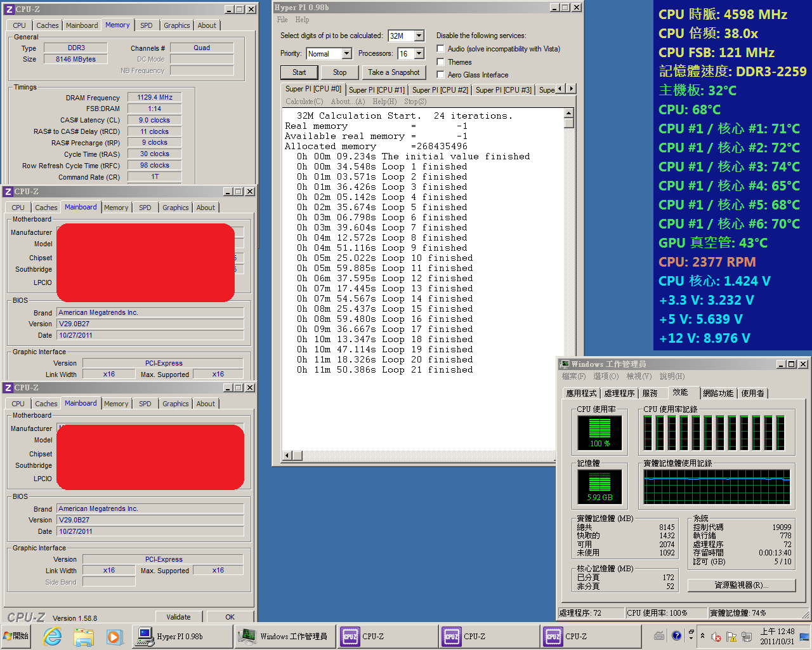Click Hyper PI vertical scrollbar up arrow
This screenshot has width=812, height=650.
click(x=569, y=114)
